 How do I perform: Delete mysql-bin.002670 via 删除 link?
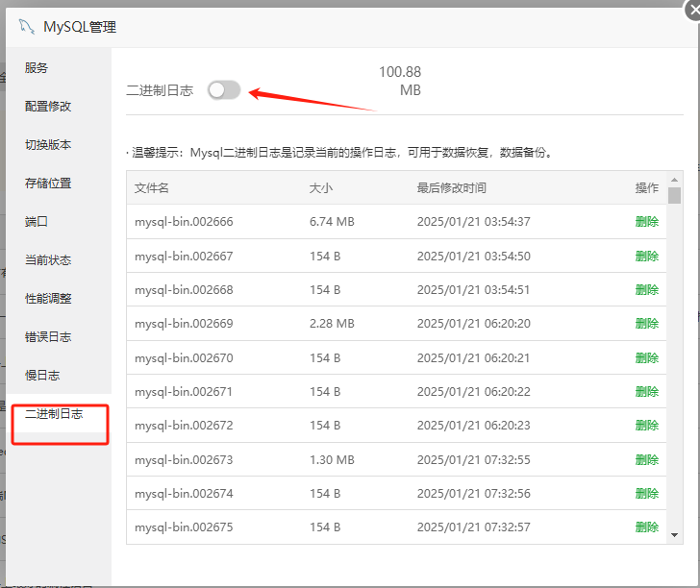coord(647,357)
